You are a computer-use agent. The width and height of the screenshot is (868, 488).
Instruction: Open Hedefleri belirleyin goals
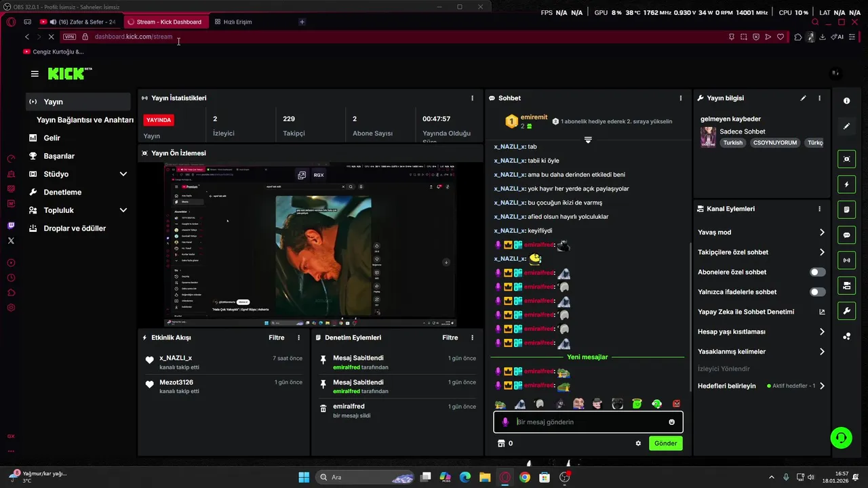click(761, 386)
